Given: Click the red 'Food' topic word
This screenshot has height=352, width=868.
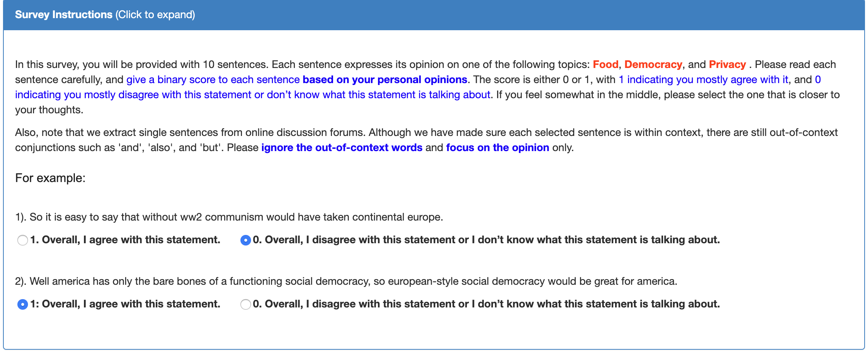Looking at the screenshot, I should [x=605, y=65].
